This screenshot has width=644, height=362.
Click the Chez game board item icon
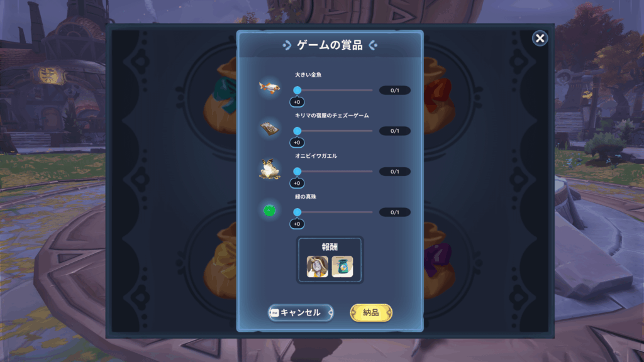click(x=269, y=128)
